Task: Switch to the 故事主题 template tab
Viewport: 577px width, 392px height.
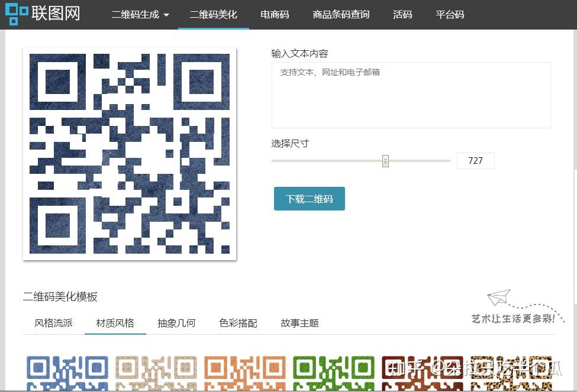Action: [x=299, y=323]
